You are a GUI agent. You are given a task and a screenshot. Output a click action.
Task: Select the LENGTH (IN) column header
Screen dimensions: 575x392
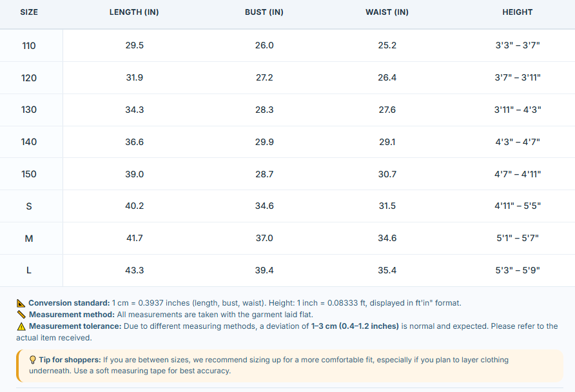134,12
